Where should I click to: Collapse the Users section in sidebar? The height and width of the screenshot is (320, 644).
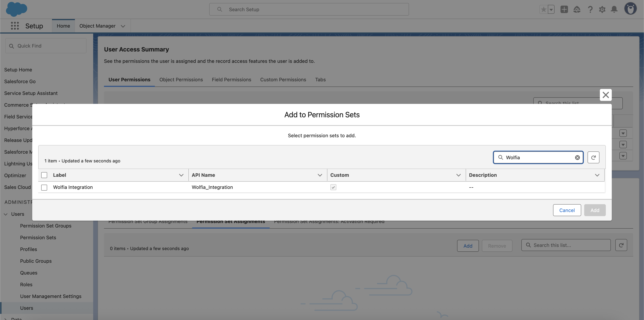[x=6, y=214]
